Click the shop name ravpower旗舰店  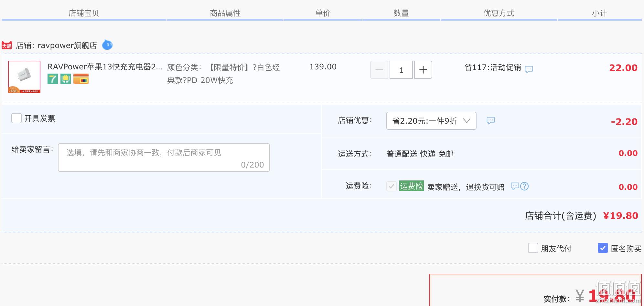coord(67,46)
